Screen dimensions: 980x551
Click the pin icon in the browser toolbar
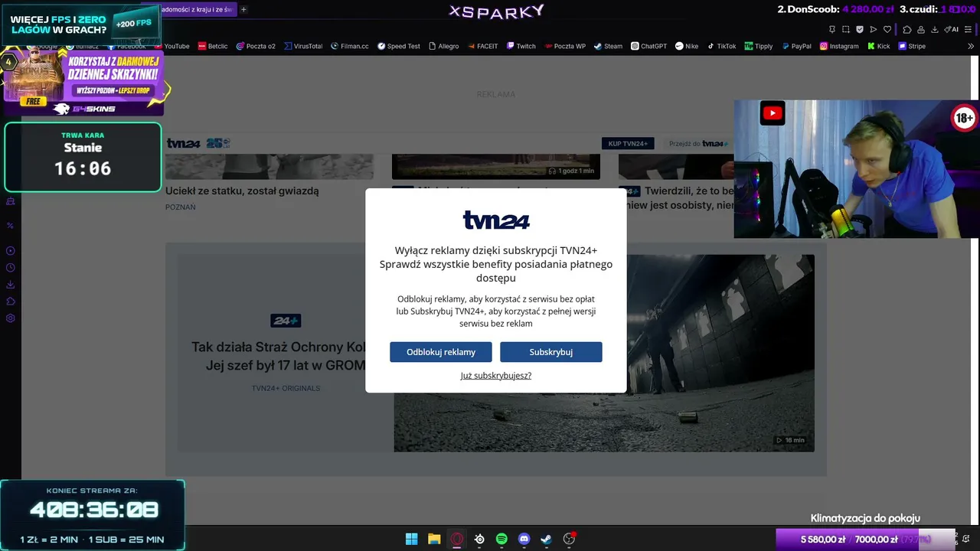point(832,29)
